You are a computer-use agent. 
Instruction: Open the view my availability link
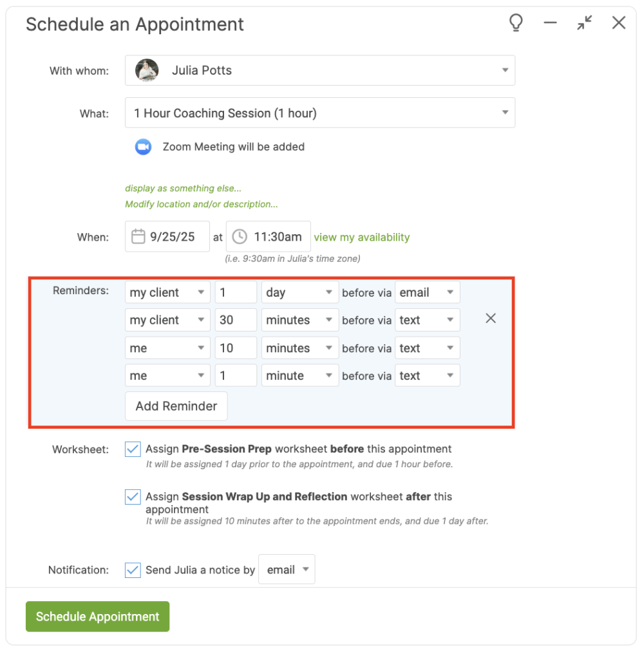point(361,237)
